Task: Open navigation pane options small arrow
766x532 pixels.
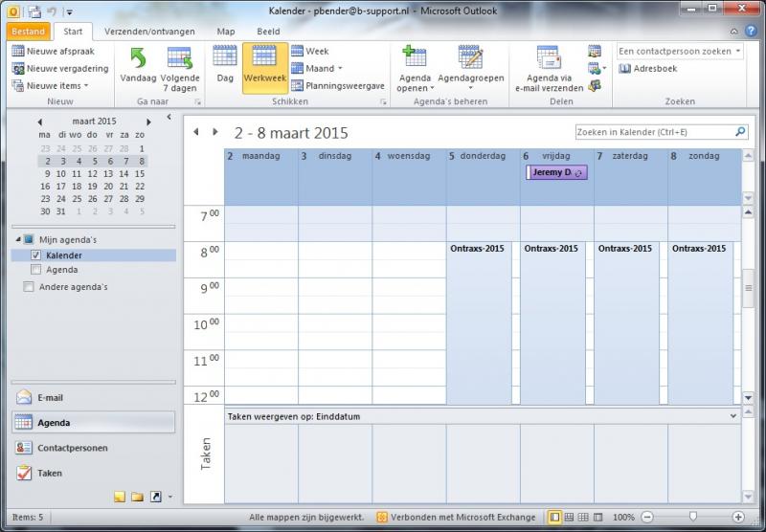Action: (170, 497)
